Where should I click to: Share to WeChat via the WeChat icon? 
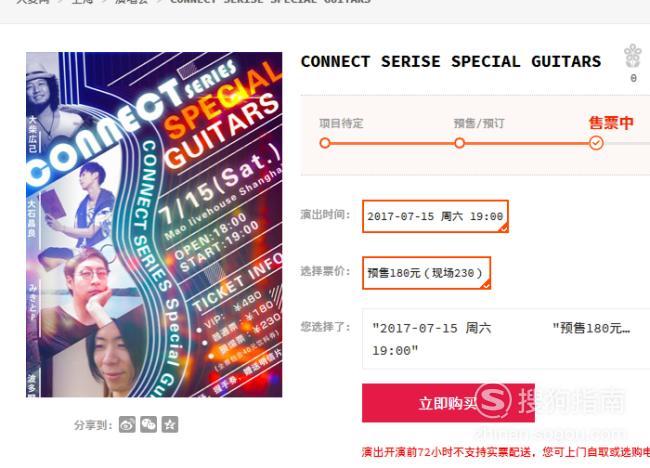pyautogui.click(x=148, y=424)
